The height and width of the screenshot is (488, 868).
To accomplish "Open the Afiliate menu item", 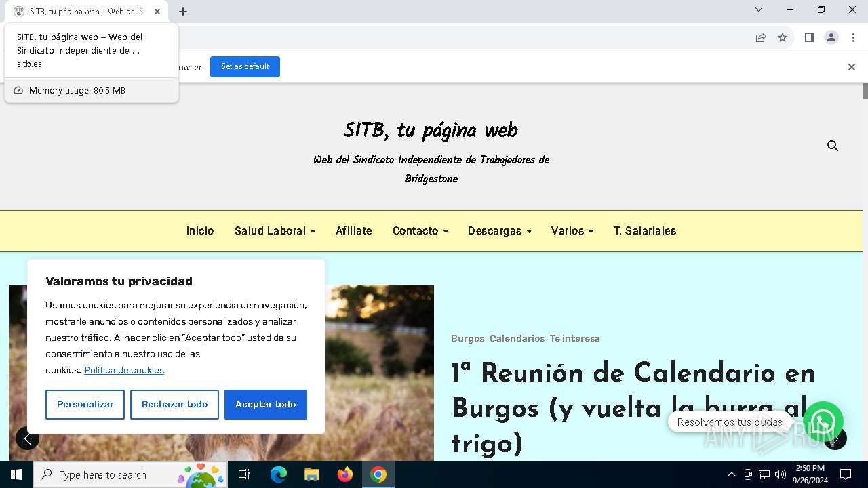I will point(354,231).
